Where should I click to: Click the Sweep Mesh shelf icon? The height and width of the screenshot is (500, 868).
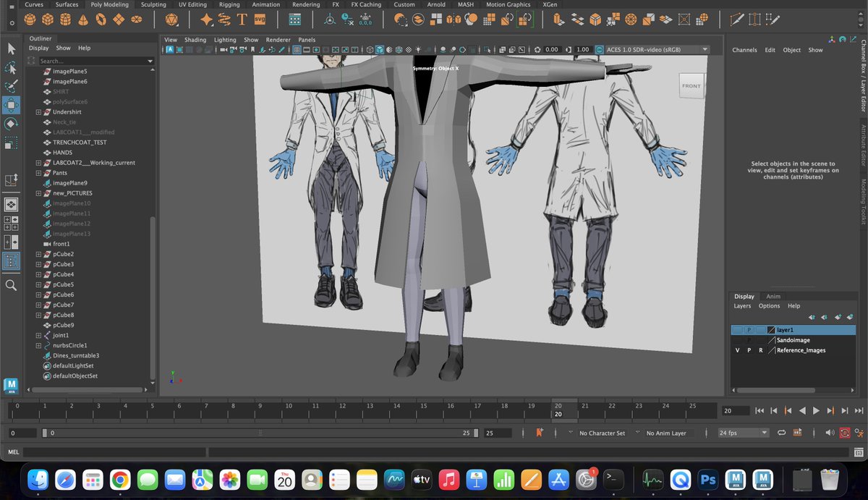tap(224, 20)
